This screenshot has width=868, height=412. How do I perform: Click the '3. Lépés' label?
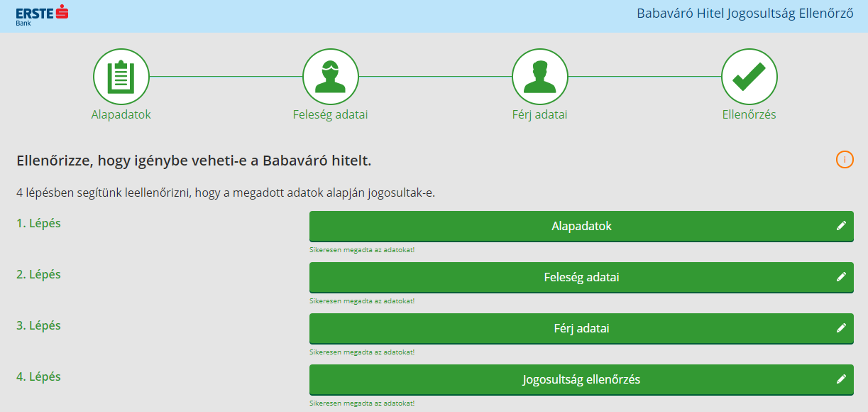[39, 325]
